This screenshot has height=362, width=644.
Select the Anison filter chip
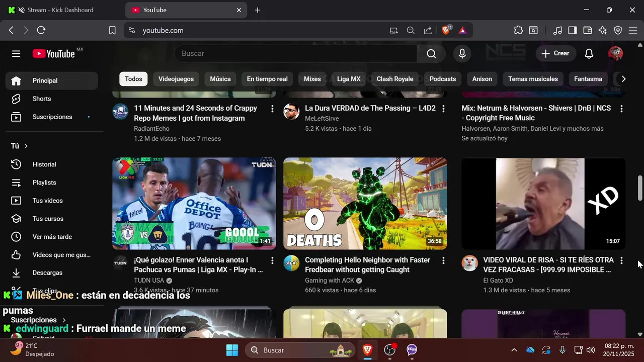pos(482,79)
